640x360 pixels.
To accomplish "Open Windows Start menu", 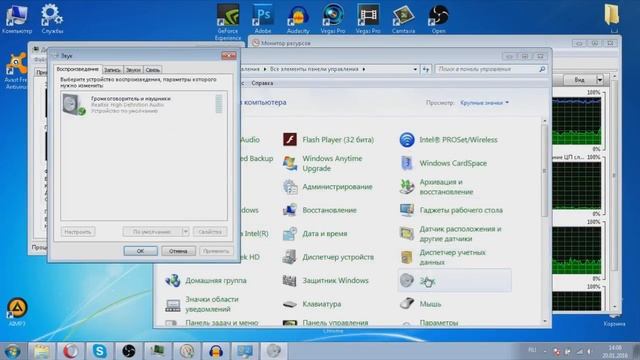I will 12,351.
